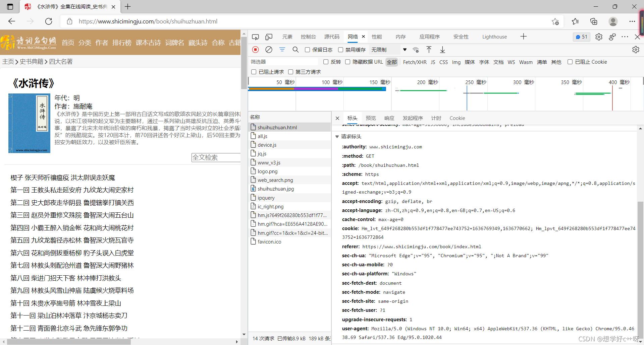Open 源代码 tab

click(332, 37)
